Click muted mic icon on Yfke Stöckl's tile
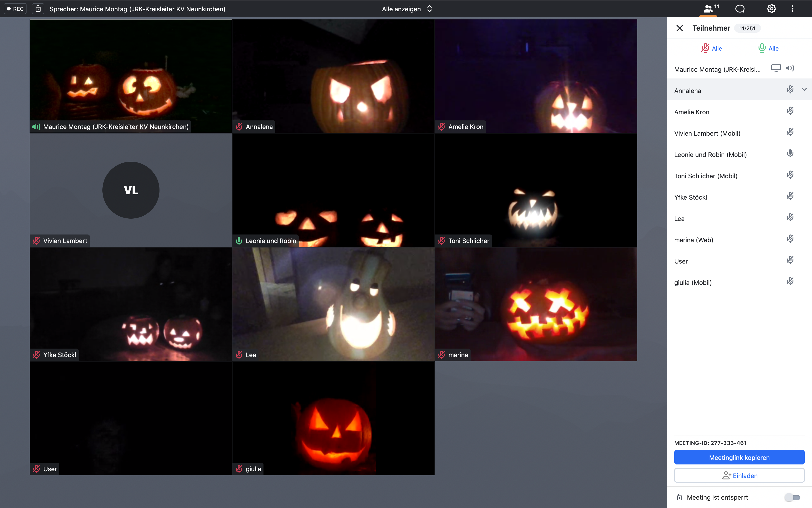Screen dimensions: 812x508 36,355
